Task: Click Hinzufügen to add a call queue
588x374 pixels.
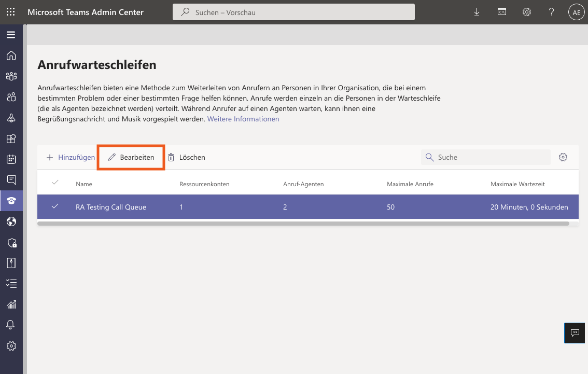Action: tap(71, 157)
